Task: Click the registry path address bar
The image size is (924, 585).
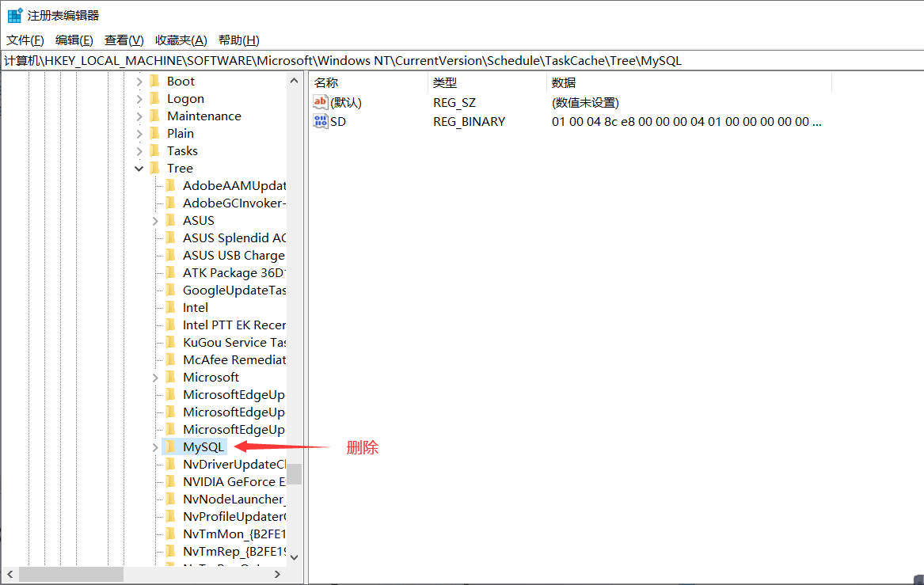Action: [462, 61]
